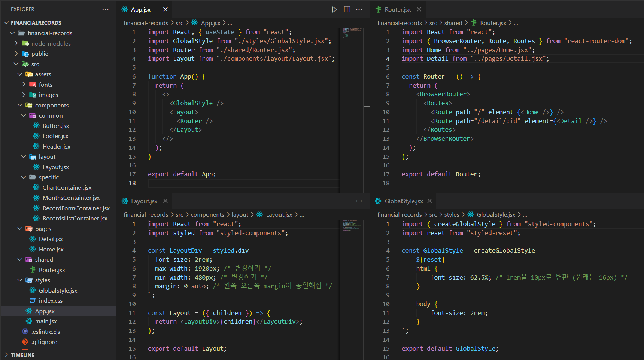Click 'src' breadcrumb in App.jsx editor

(179, 23)
